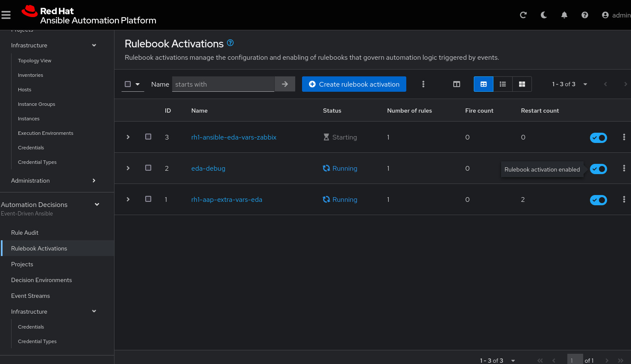The height and width of the screenshot is (364, 631).
Task: Click Running status of eda-debug
Action: tap(340, 168)
